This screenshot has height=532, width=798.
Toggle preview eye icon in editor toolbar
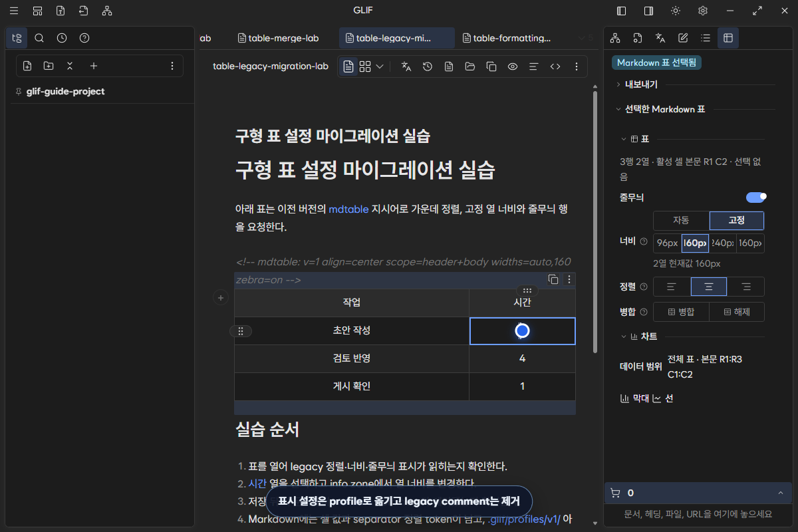513,66
